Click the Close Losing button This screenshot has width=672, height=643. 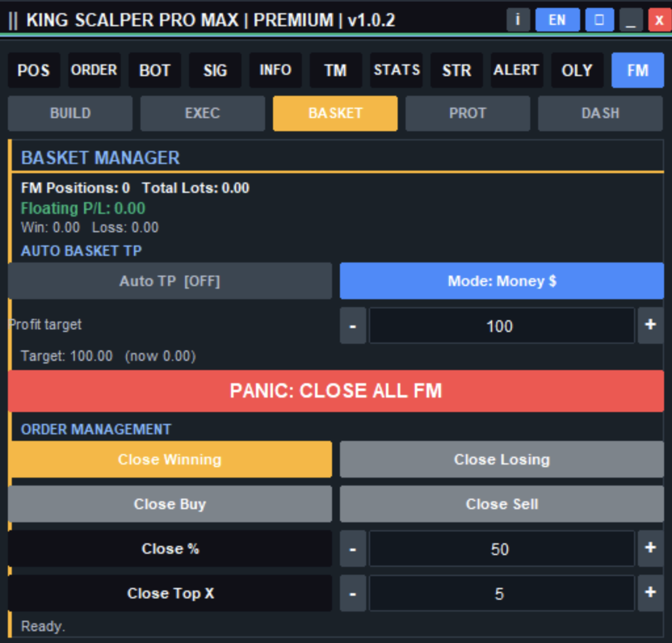pos(502,459)
